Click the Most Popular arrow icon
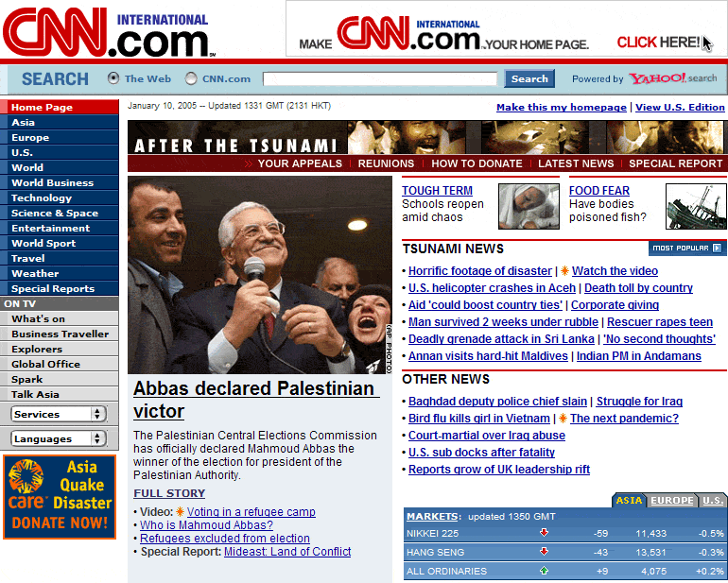 pos(717,248)
